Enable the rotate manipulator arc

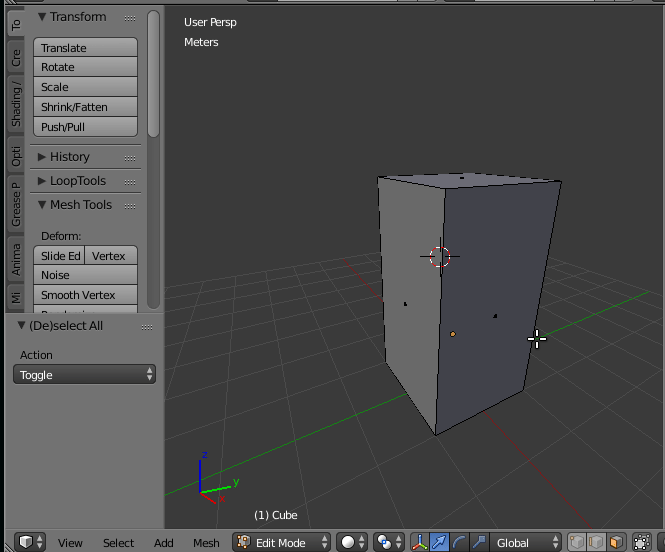click(x=459, y=542)
